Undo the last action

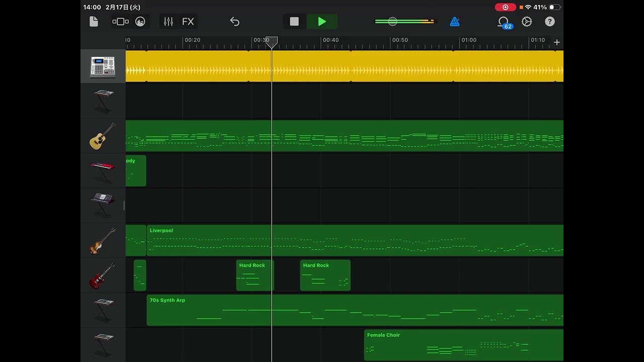point(234,22)
